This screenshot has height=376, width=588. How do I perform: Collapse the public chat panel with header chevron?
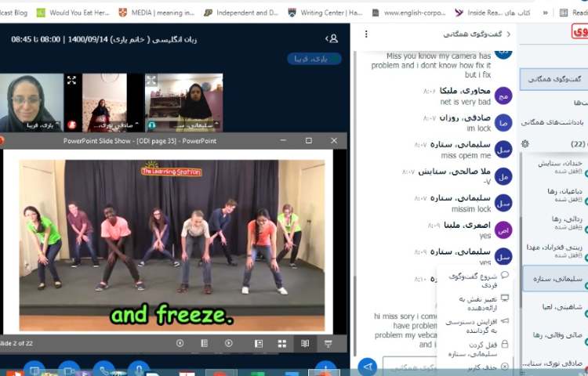pos(509,34)
